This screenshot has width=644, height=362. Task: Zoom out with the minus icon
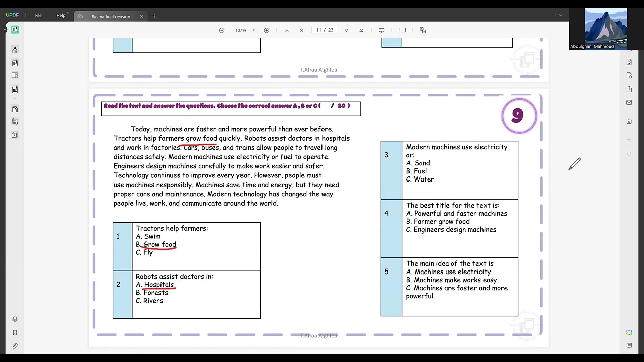tap(222, 30)
